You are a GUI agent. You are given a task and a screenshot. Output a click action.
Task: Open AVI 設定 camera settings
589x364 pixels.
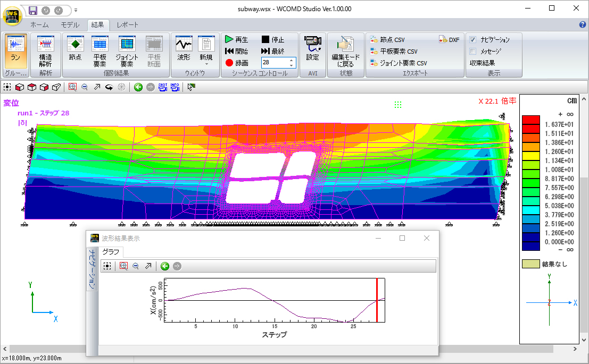point(312,49)
